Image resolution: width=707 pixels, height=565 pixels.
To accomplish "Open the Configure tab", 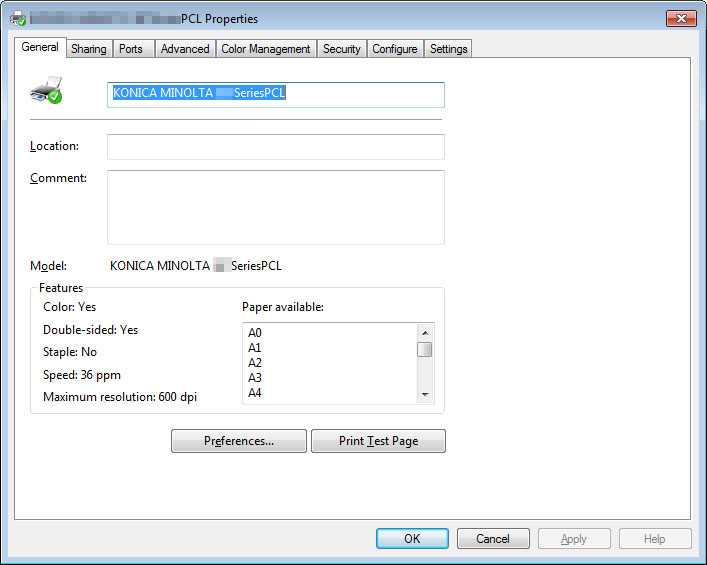I will point(395,49).
